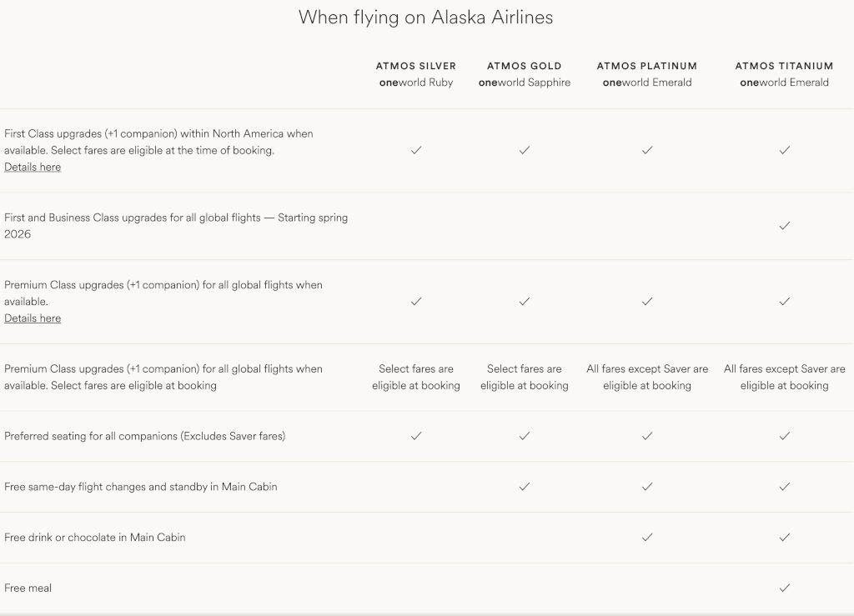Click the Free meal row label
The width and height of the screenshot is (854, 616).
[x=28, y=588]
